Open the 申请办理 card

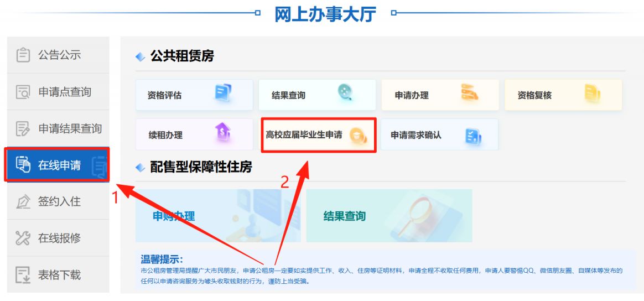pos(440,95)
